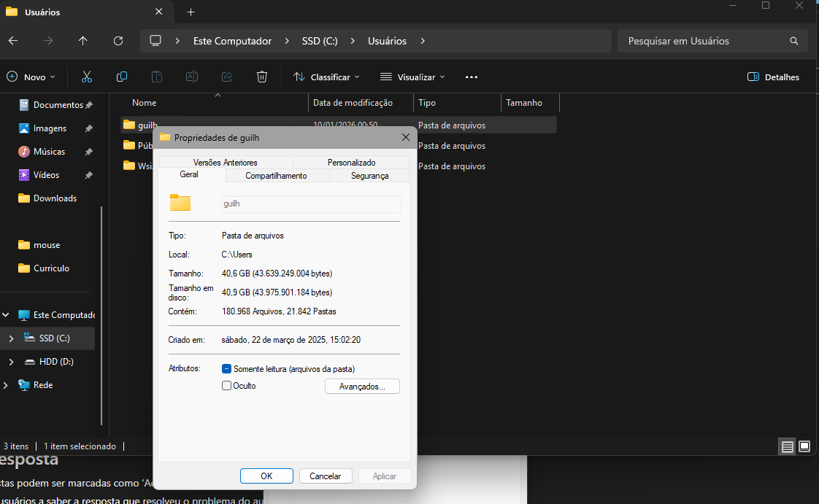Screen dimensions: 819x504
Task: Click SSD (C:) in address bar
Action: (x=320, y=41)
